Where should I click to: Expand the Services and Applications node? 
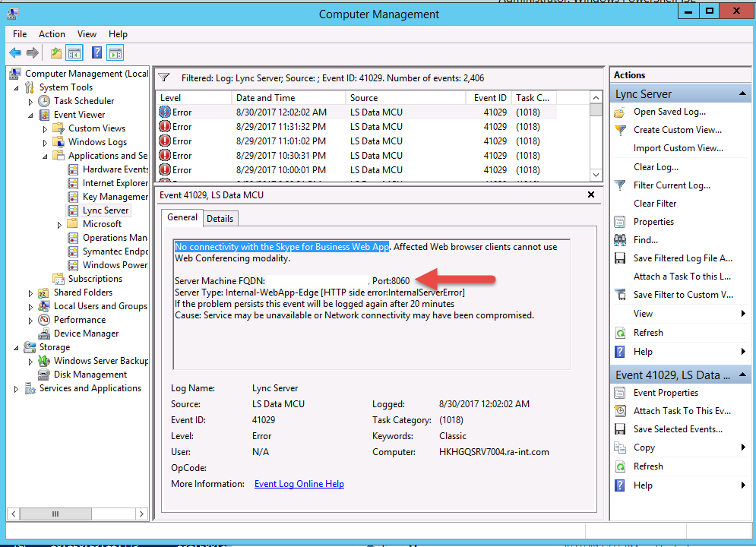pos(17,389)
